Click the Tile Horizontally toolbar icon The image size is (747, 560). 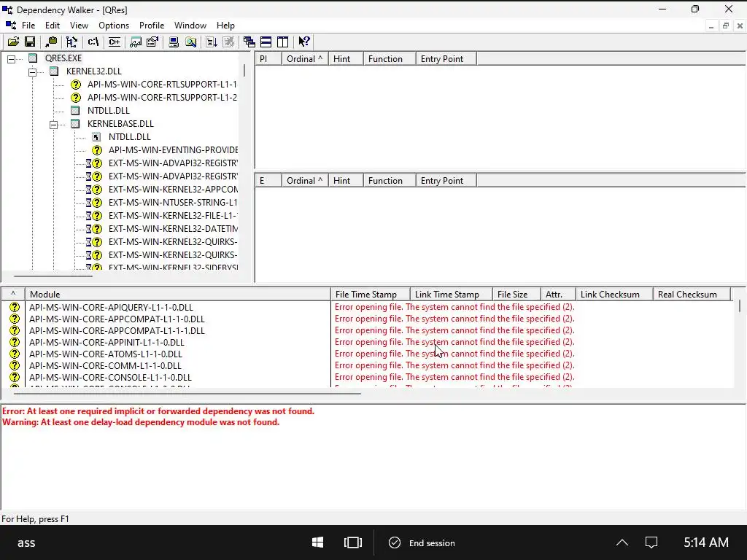tap(266, 42)
